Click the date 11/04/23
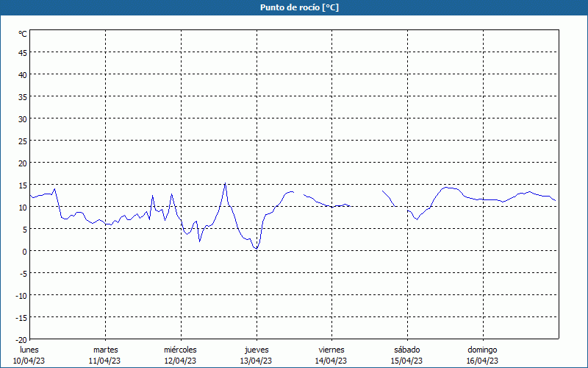The height and width of the screenshot is (368, 588). [104, 361]
